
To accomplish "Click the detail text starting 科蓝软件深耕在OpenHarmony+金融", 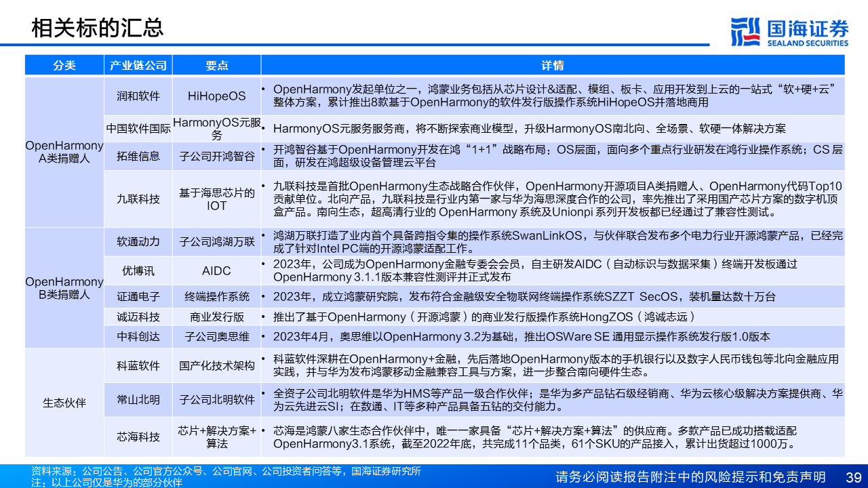I will 556,366.
